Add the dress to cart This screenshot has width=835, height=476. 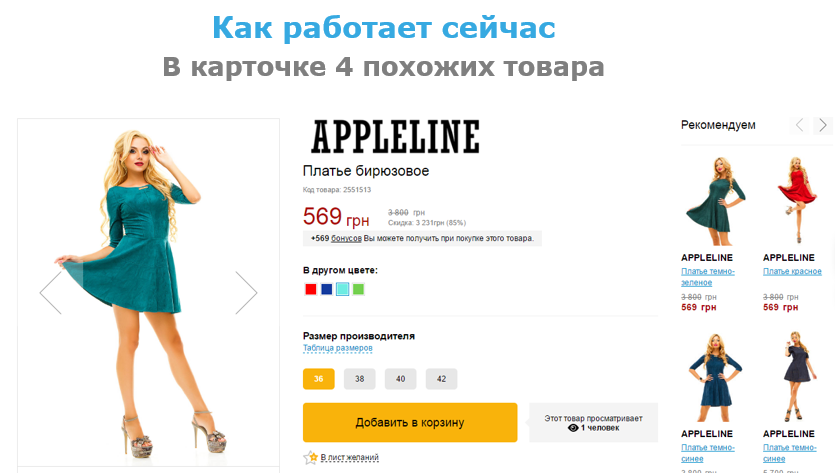(410, 423)
